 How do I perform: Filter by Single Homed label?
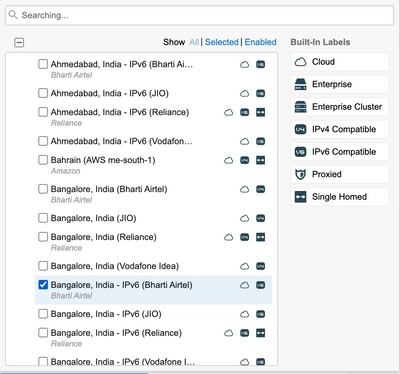pyautogui.click(x=339, y=197)
